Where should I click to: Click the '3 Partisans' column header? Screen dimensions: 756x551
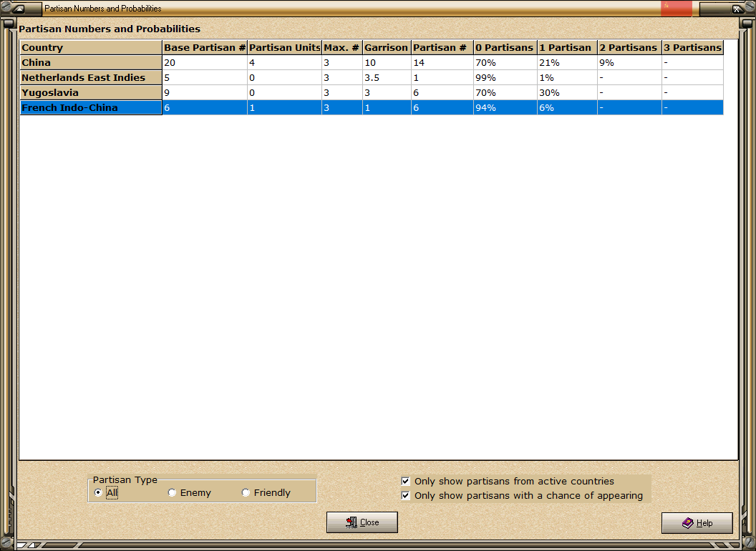[693, 47]
